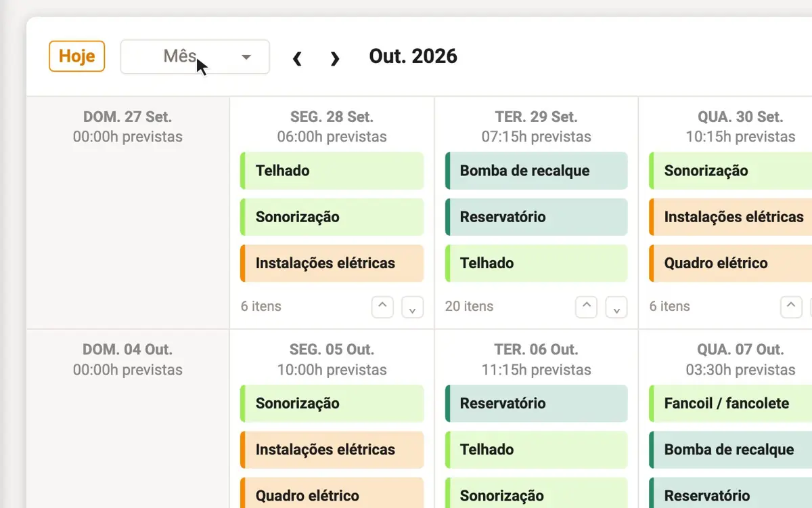Select the SEG. 28 Set. day header
Image resolution: width=812 pixels, height=508 pixels.
(332, 117)
